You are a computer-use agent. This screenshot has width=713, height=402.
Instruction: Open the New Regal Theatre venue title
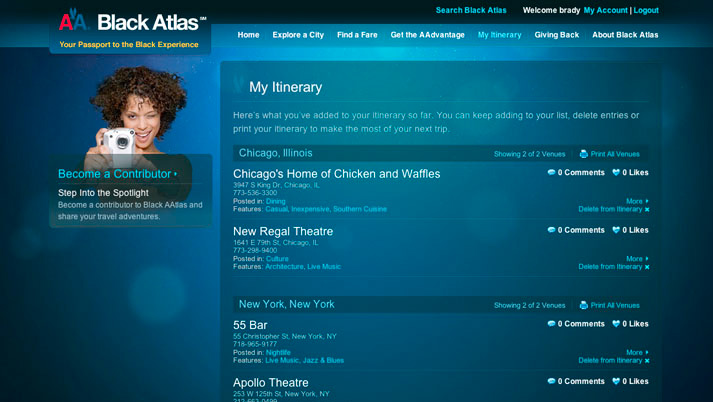click(283, 231)
